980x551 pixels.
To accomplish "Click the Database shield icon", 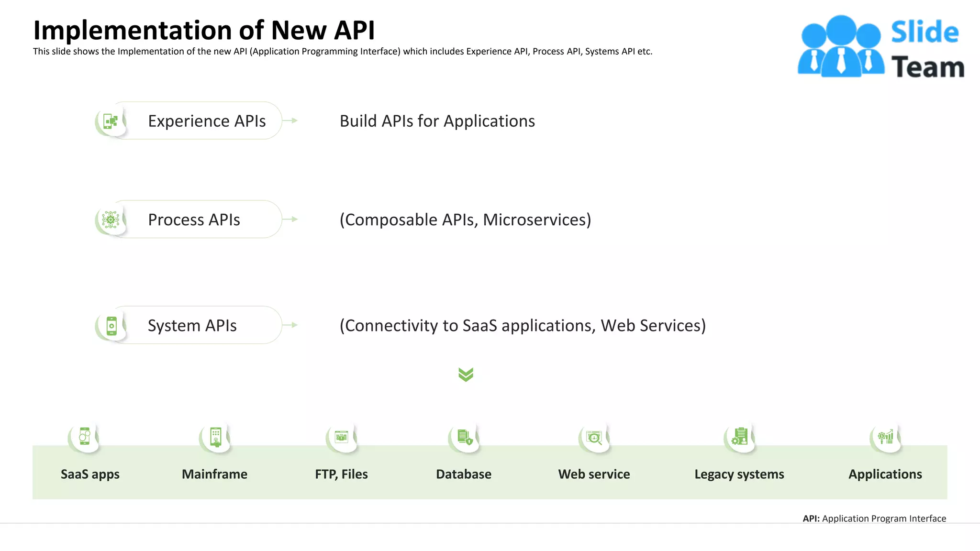I will pyautogui.click(x=465, y=437).
